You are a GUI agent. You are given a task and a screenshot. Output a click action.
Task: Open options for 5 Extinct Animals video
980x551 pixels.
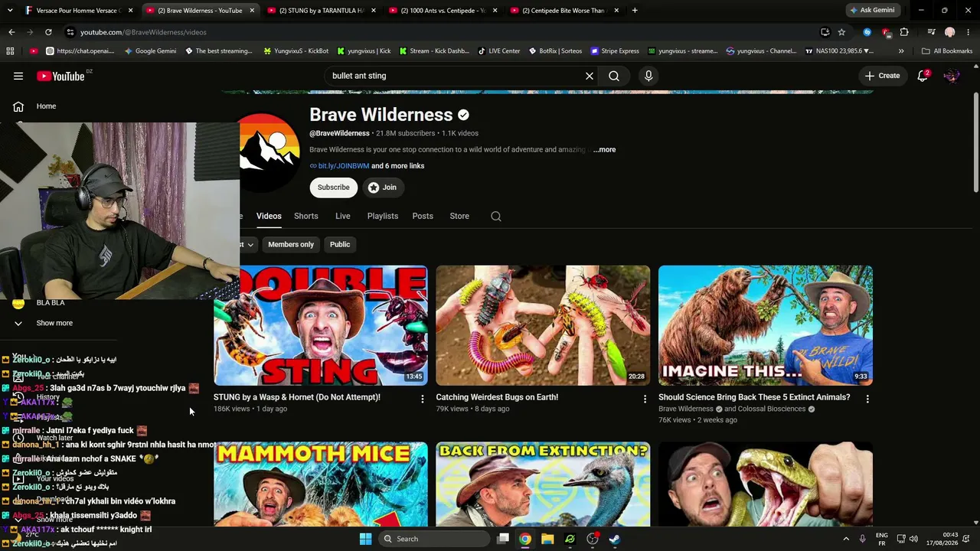click(x=867, y=399)
